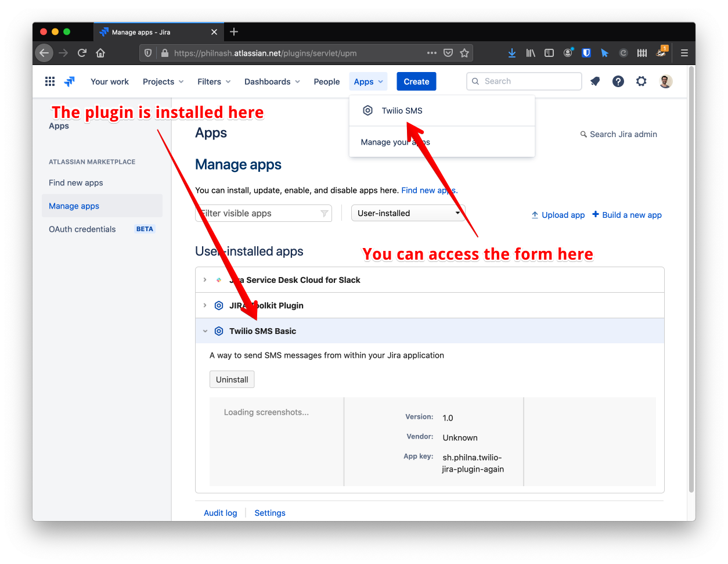Select Twilio SMS from the Apps menu
The image size is (728, 564).
pos(442,110)
